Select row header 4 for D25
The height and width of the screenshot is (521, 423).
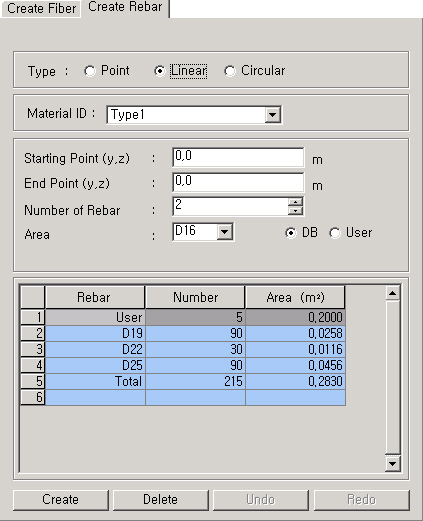33,365
